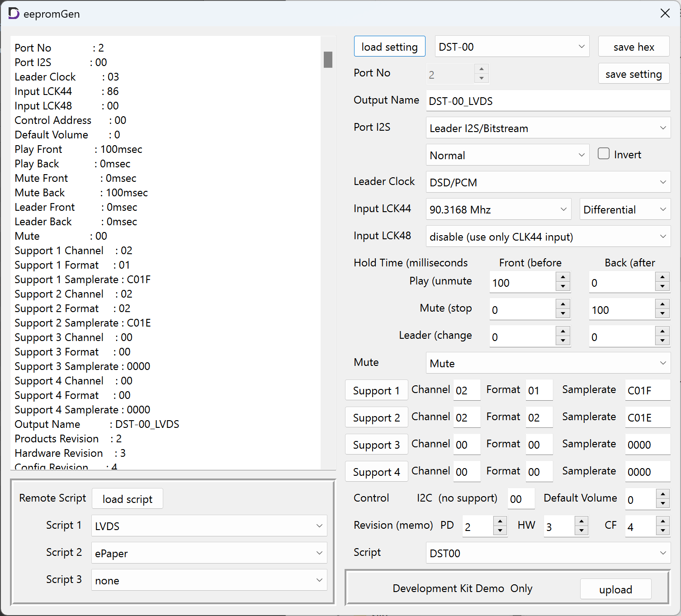Open the Script 3 none dropdown
Screen dimensions: 681x616
coord(209,580)
